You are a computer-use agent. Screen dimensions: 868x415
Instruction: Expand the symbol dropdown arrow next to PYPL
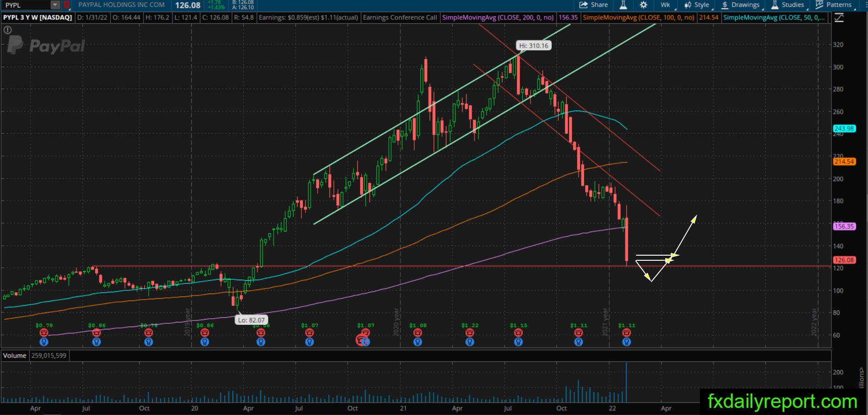[56, 5]
